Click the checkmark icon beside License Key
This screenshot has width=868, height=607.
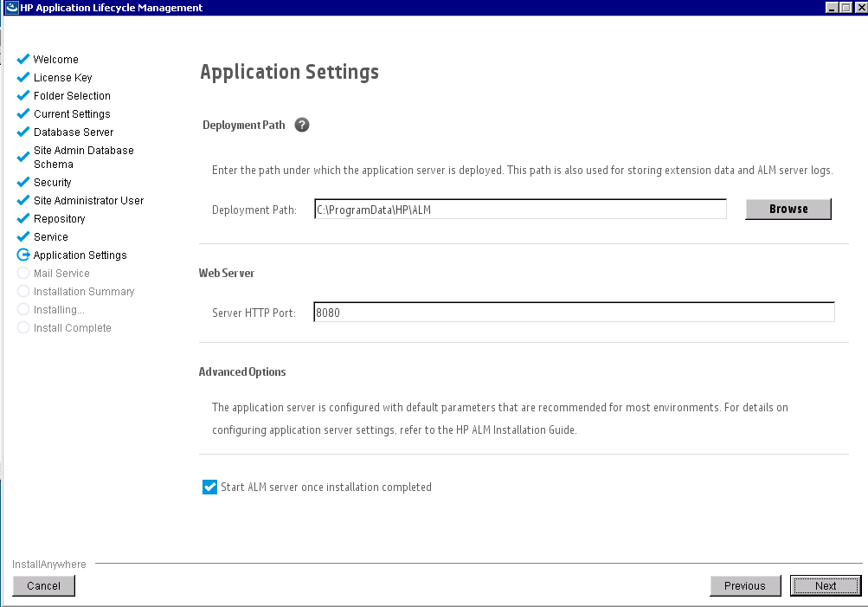(x=23, y=77)
